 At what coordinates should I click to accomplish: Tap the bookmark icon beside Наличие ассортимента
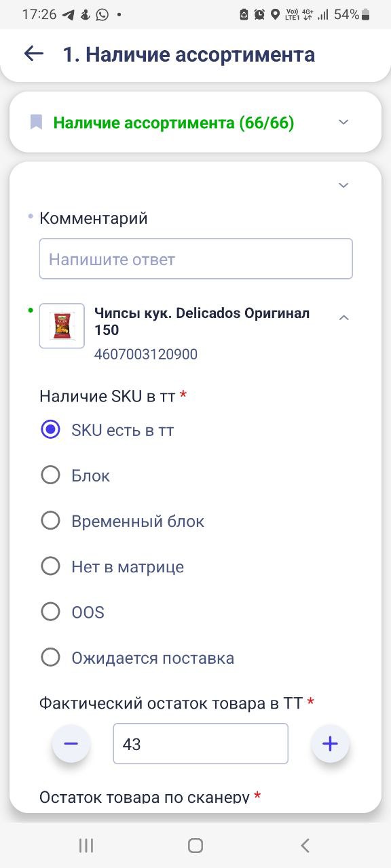coord(37,123)
